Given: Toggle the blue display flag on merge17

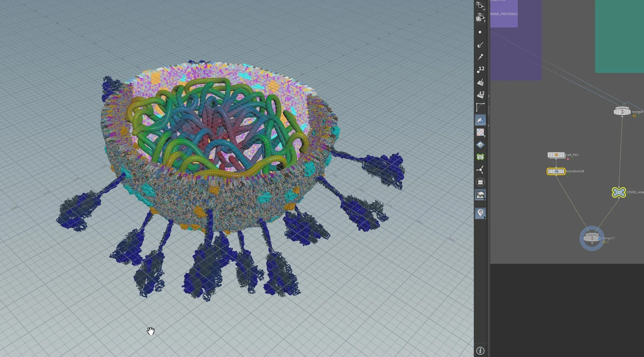Looking at the screenshot, I should [x=599, y=238].
